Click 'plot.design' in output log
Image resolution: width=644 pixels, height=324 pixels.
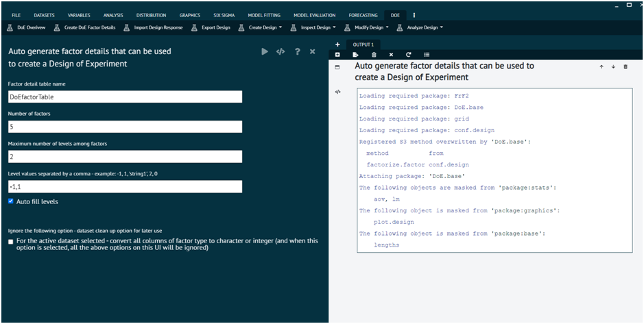tap(394, 223)
